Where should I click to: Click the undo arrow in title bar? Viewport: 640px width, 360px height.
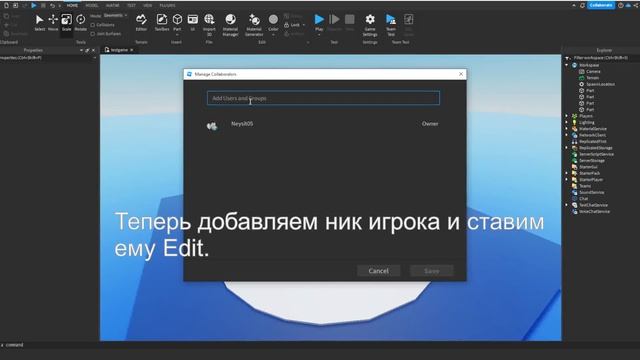coord(53,6)
